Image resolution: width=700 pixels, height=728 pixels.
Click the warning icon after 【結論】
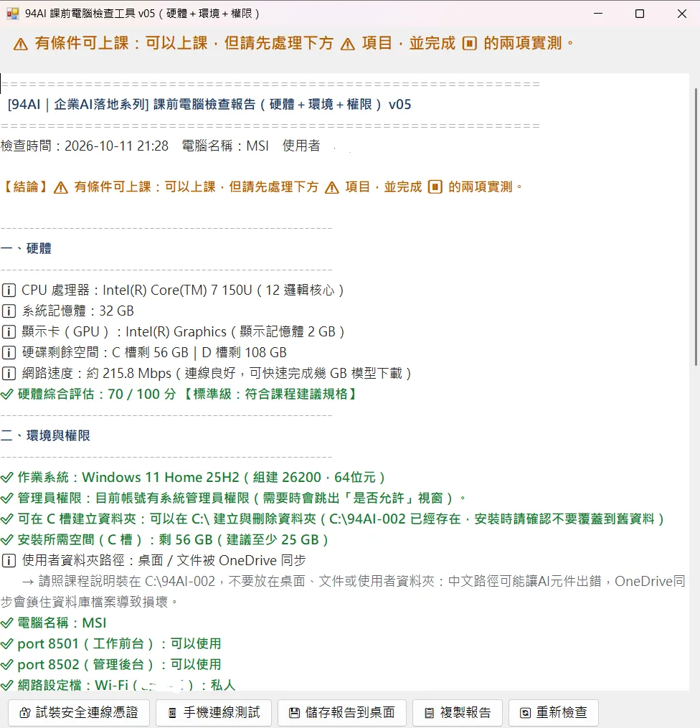[61, 188]
